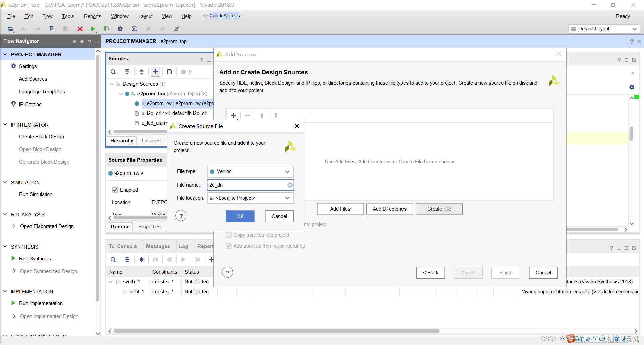644x345 pixels.
Task: Click the help icon in Create Source File dialog
Action: (x=181, y=216)
